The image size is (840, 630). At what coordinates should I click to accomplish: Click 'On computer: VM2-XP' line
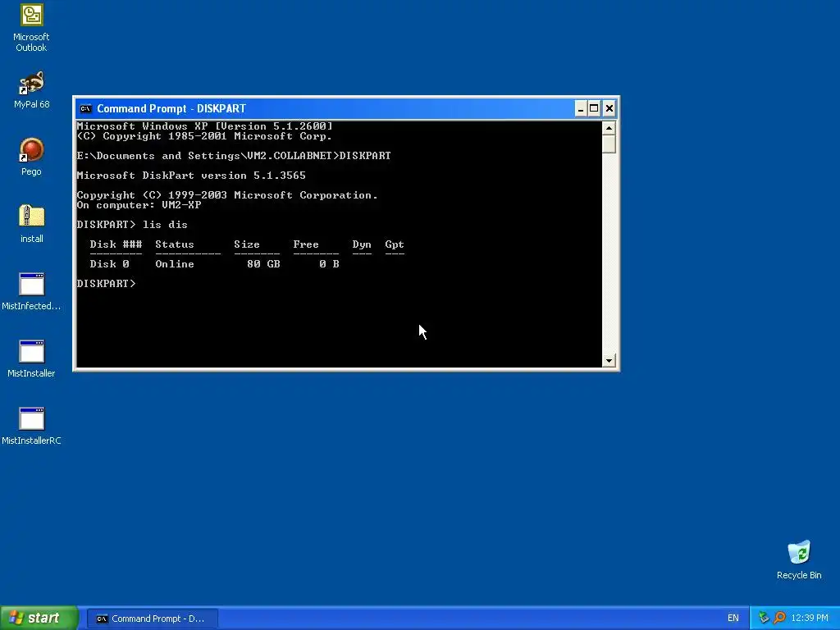coord(139,205)
